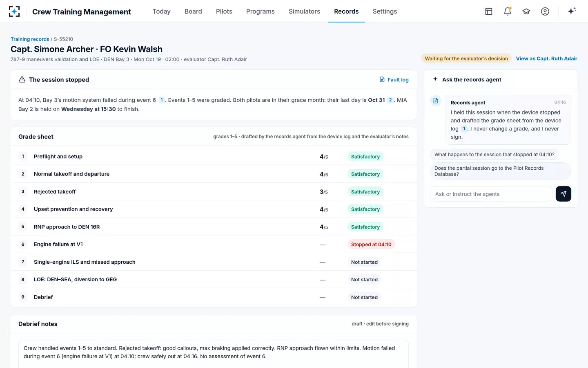
Task: Click the 'Ask the records agent' panel heading
Action: [x=472, y=80]
